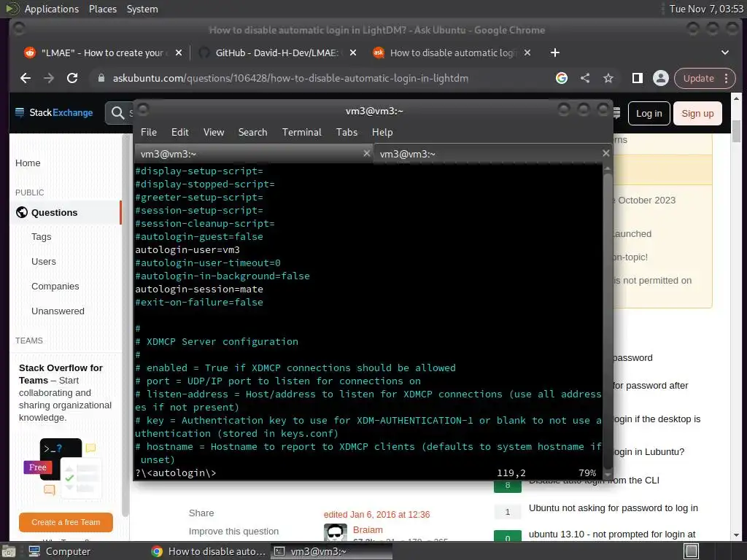Screen dimensions: 747x560
Task: Open Companies in left sidebar
Action: [55, 287]
